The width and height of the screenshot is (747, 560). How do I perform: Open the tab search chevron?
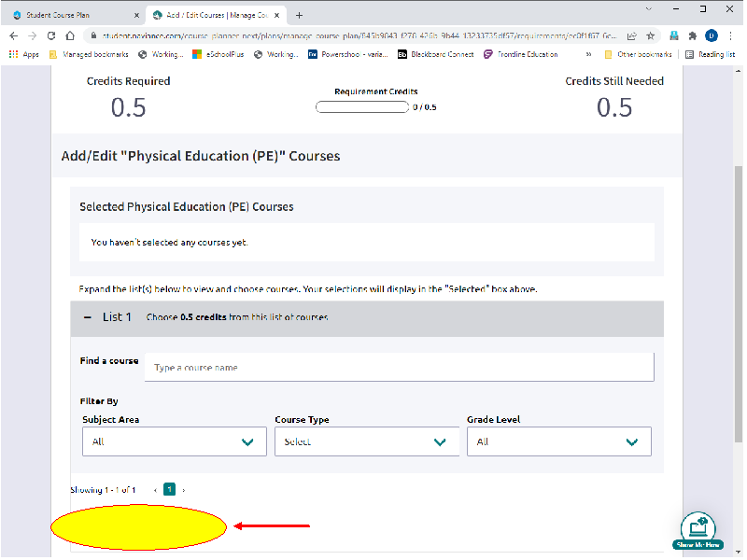click(648, 8)
